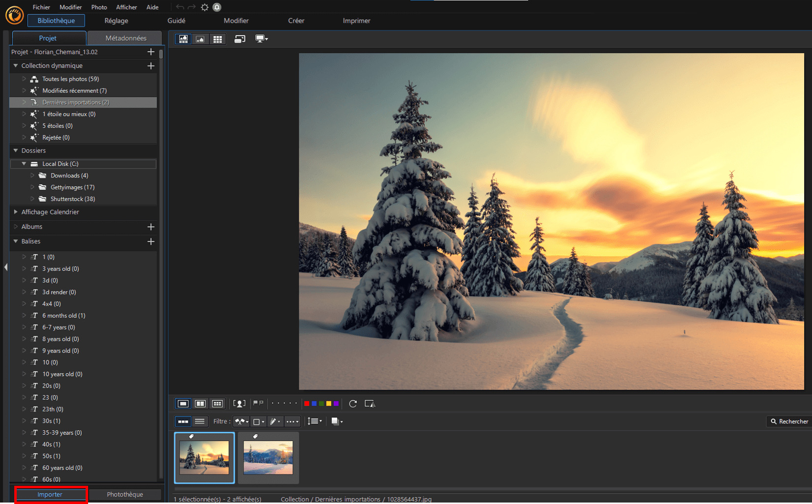Click the slideshow playback icon
The image size is (812, 504).
pos(370,404)
